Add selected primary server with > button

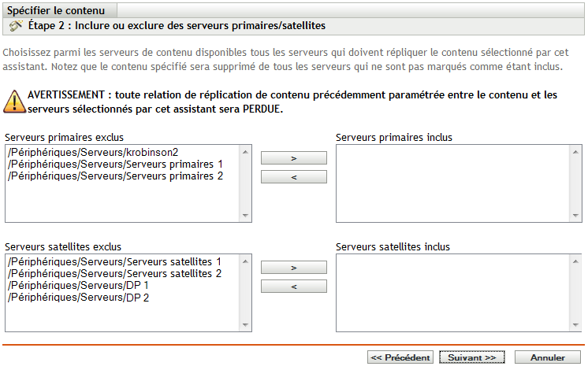coord(293,158)
